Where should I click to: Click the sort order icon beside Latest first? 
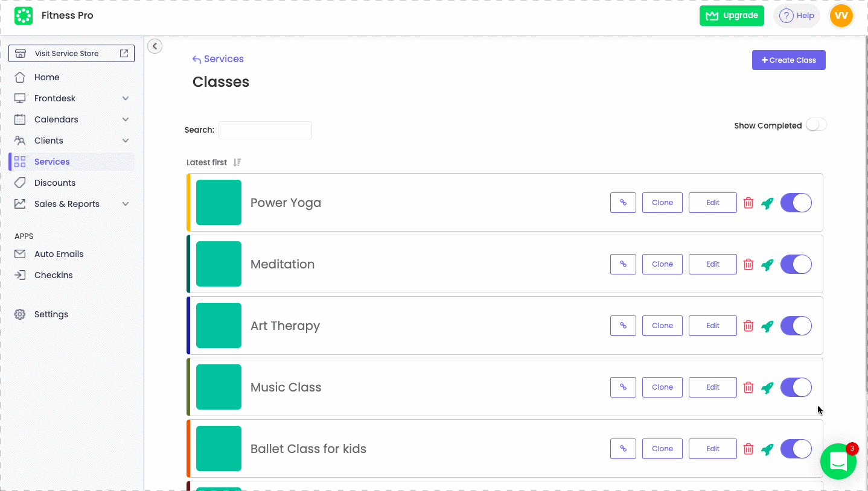coord(237,162)
